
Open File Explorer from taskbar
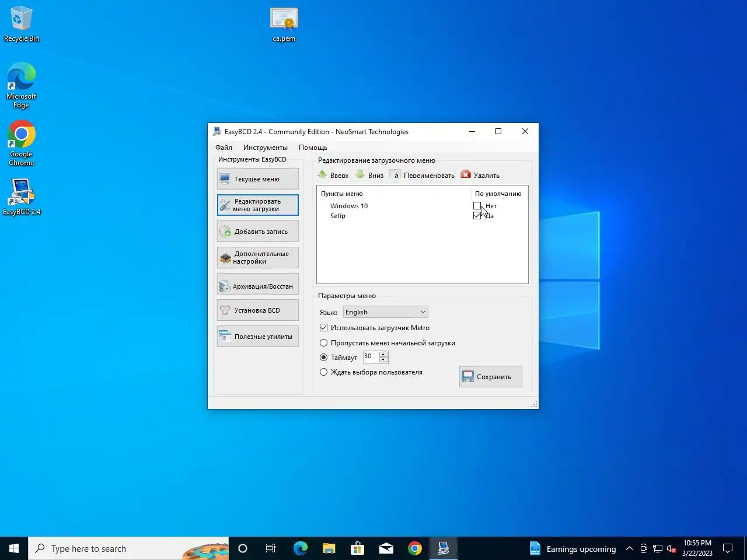point(329,548)
